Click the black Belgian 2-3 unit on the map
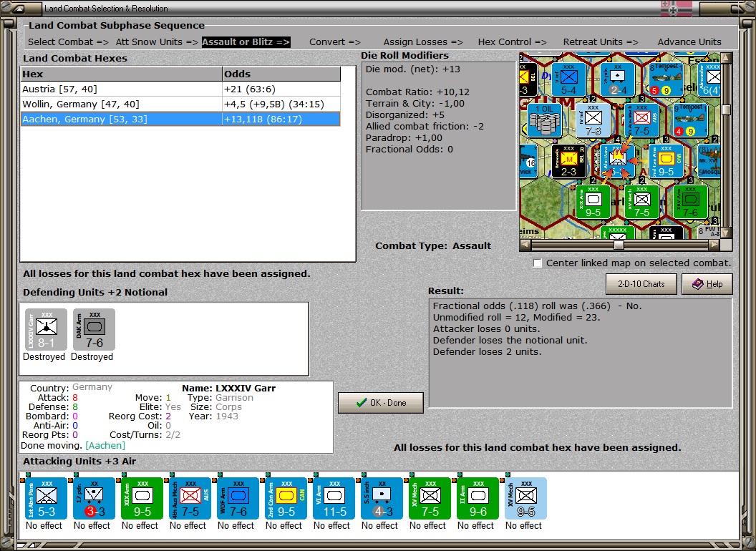 tap(569, 161)
